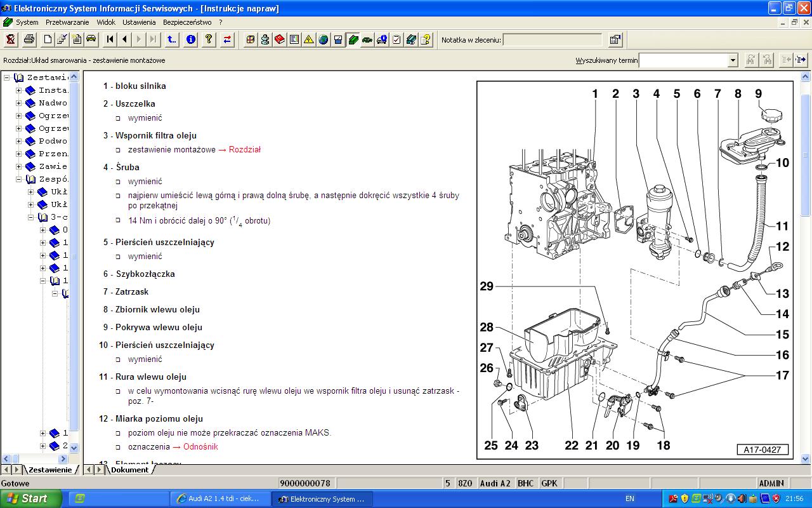Collapse the 'Zespó.' tree node
Viewport: 812px width, 508px height.
pyautogui.click(x=19, y=179)
